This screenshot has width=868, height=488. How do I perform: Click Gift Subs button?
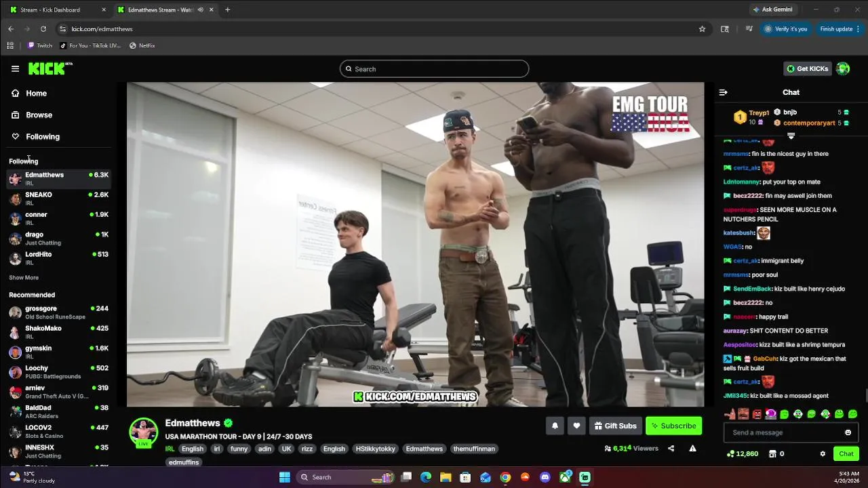point(616,426)
